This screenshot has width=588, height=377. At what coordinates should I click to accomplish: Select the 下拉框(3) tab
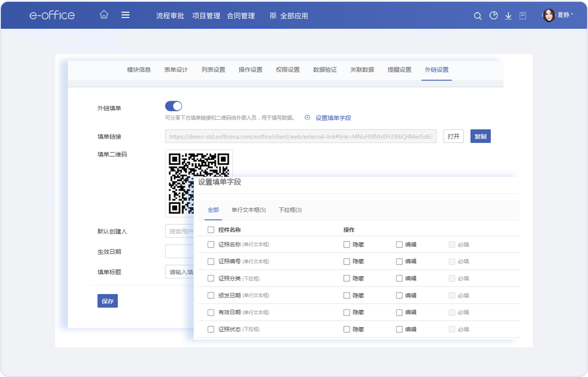(290, 210)
